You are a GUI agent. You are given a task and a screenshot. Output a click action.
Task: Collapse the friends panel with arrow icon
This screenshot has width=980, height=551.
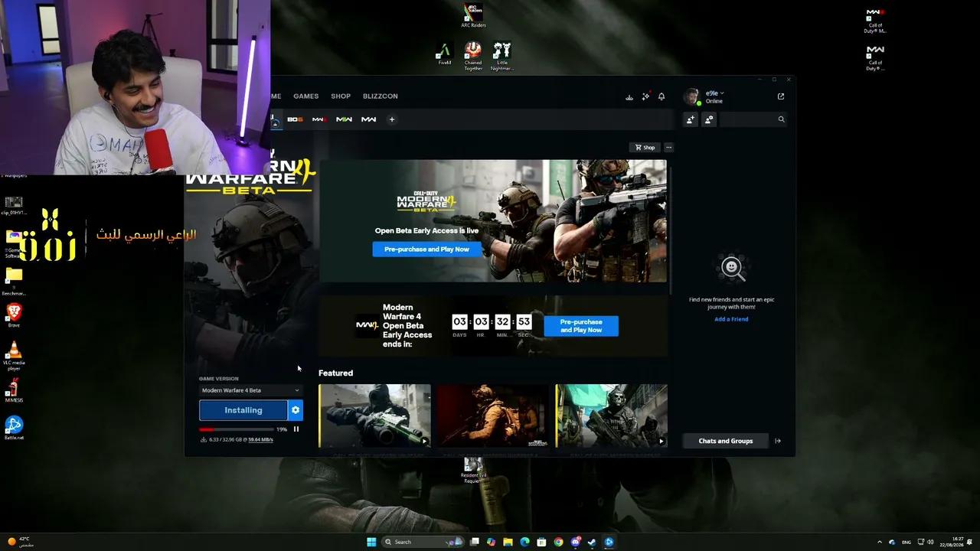point(778,441)
